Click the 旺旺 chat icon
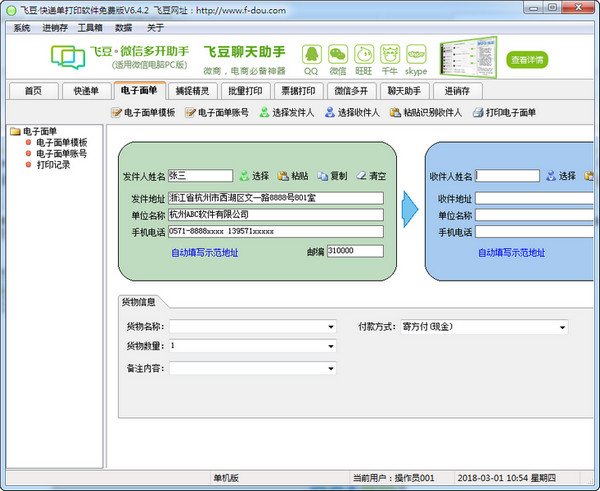Image resolution: width=600 pixels, height=491 pixels. (x=364, y=54)
